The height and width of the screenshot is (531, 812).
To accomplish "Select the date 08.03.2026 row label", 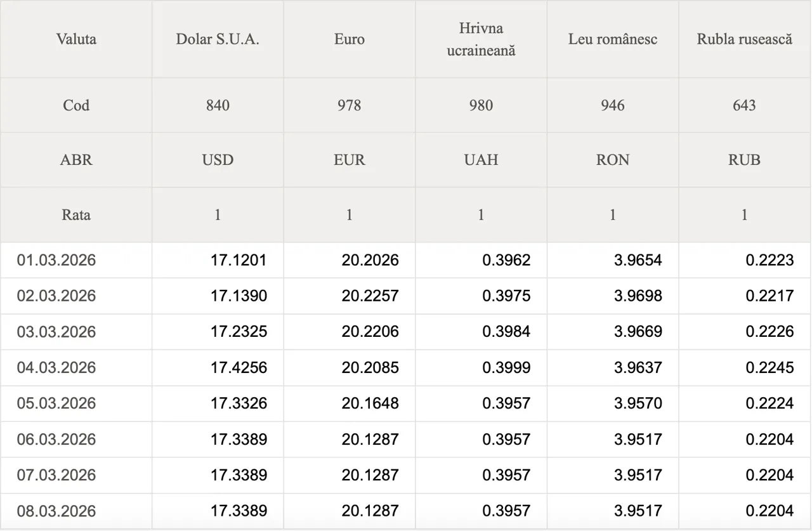I will (56, 511).
